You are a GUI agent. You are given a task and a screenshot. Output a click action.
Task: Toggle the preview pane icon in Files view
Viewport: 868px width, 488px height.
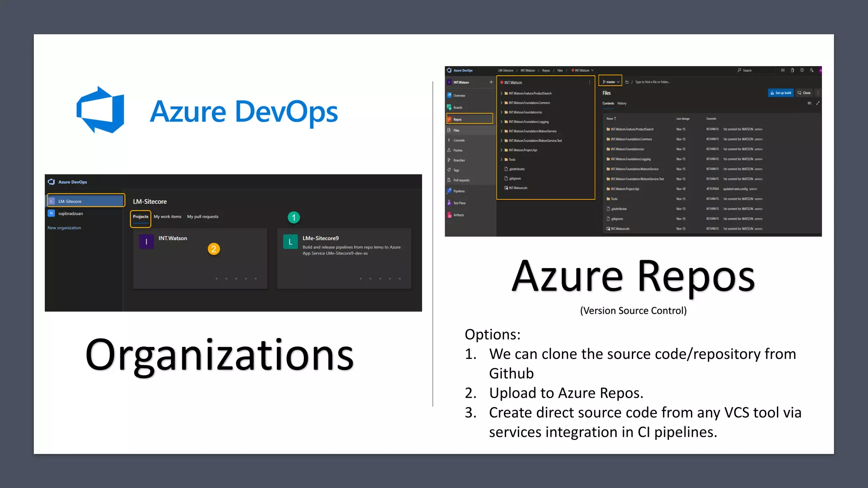[x=810, y=103]
